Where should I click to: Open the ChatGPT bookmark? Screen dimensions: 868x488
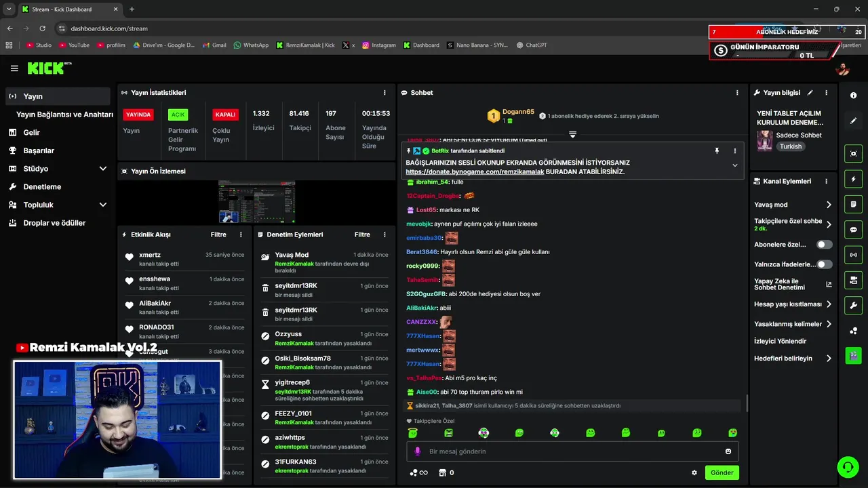pos(532,45)
